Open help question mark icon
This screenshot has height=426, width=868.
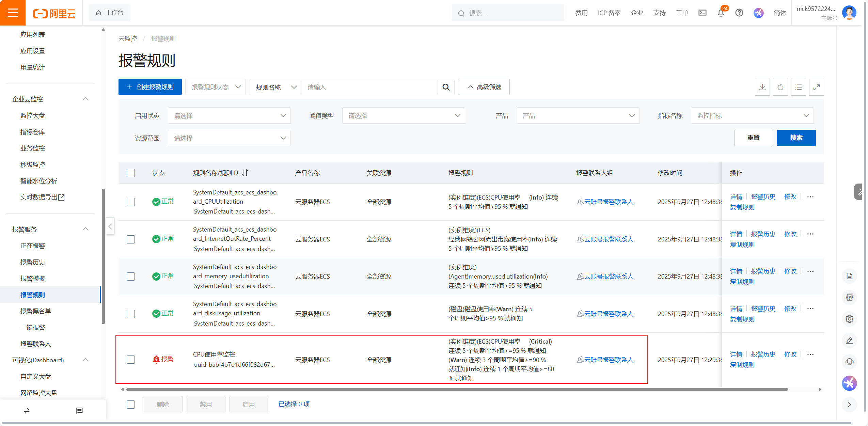739,13
